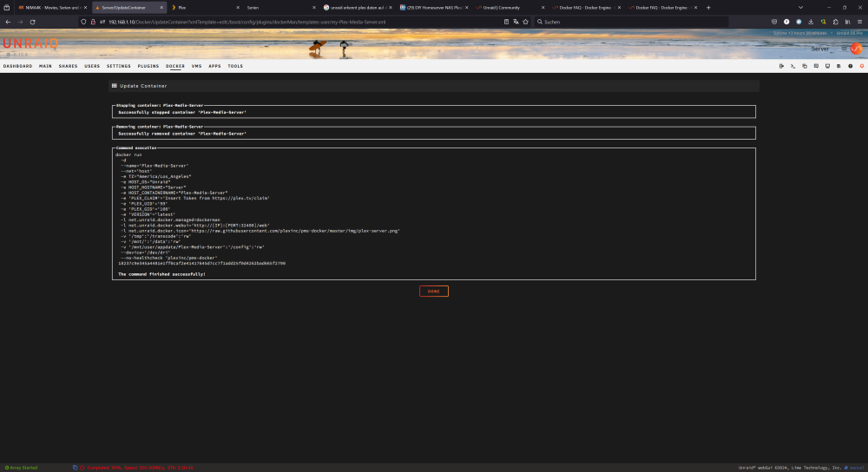The height and width of the screenshot is (472, 868).
Task: Toggle reader view icon in address bar
Action: coord(506,23)
